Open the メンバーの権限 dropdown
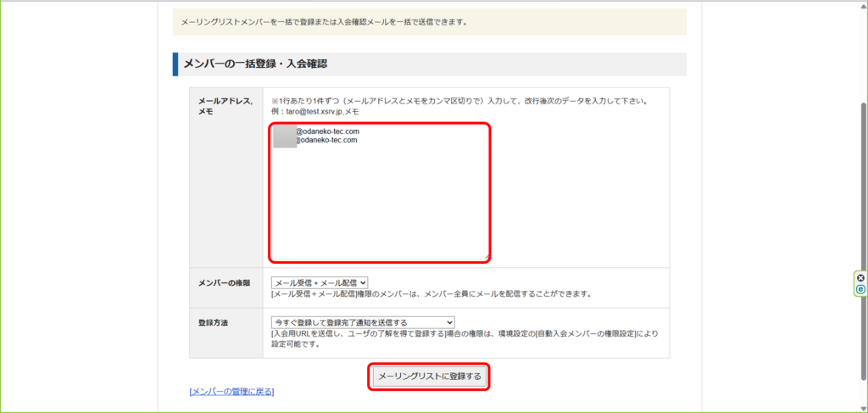Screen dimensions: 868x413 [x=320, y=282]
